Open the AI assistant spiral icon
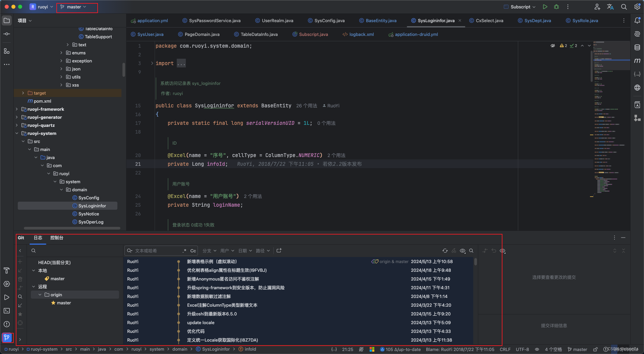The height and width of the screenshot is (354, 644). (x=637, y=34)
